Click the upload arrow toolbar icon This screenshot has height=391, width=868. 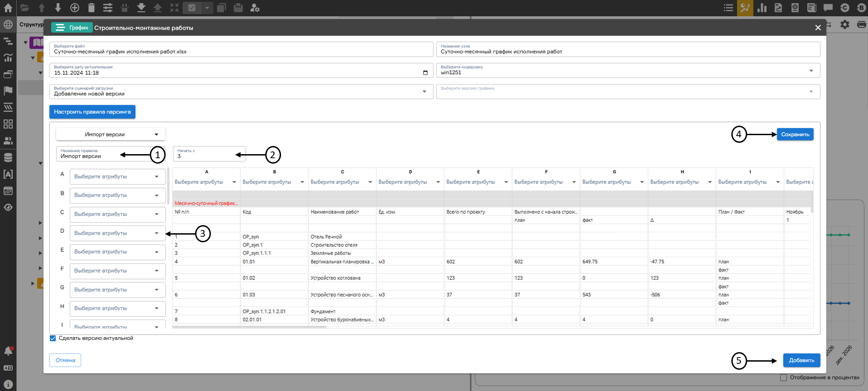click(157, 8)
